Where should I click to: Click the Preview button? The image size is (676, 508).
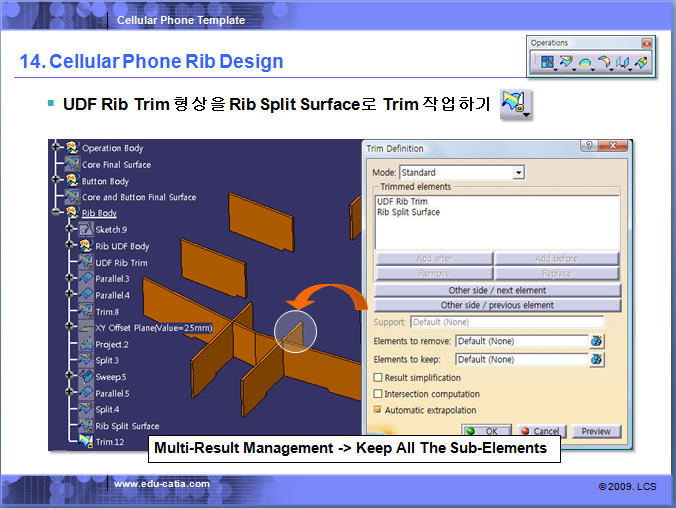595,431
